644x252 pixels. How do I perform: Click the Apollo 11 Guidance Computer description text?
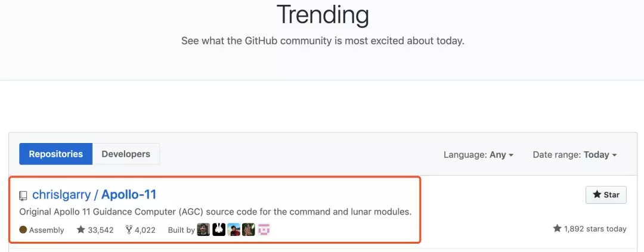pyautogui.click(x=215, y=211)
